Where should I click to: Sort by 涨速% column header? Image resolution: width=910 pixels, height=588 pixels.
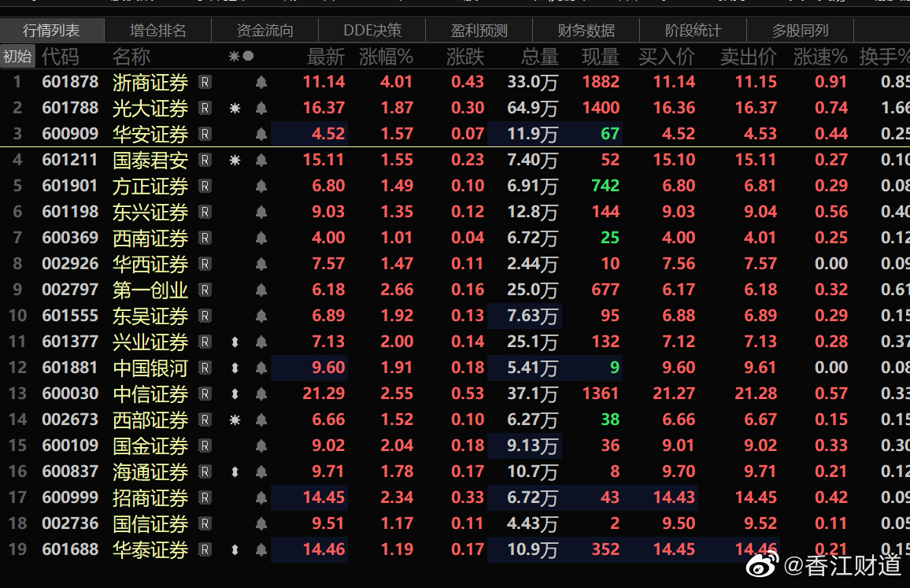[820, 57]
